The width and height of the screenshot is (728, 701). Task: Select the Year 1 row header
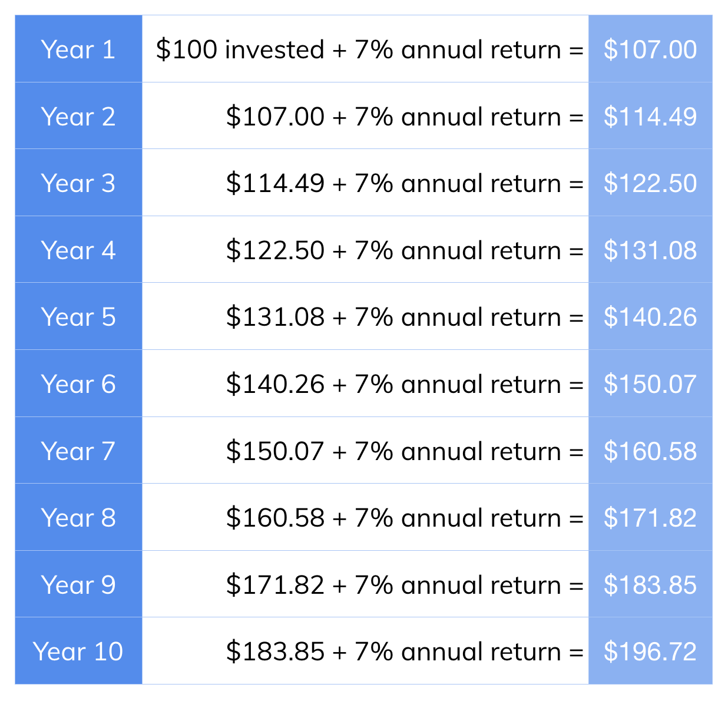tap(78, 49)
